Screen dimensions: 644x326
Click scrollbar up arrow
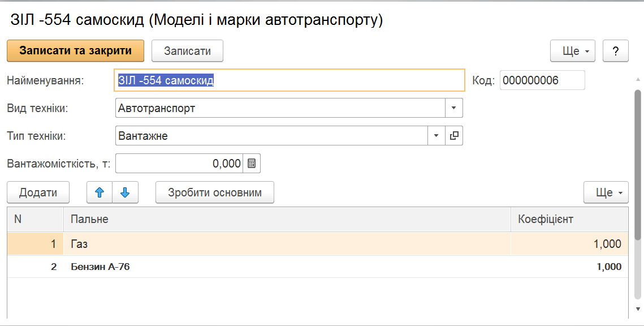pos(638,79)
